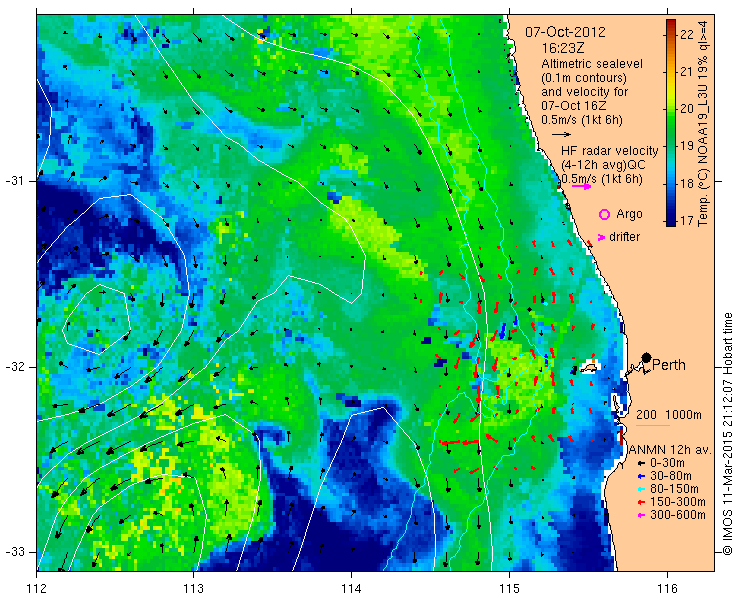Click the 116 longitude axis label
This screenshot has height=600, width=740.
(x=667, y=589)
